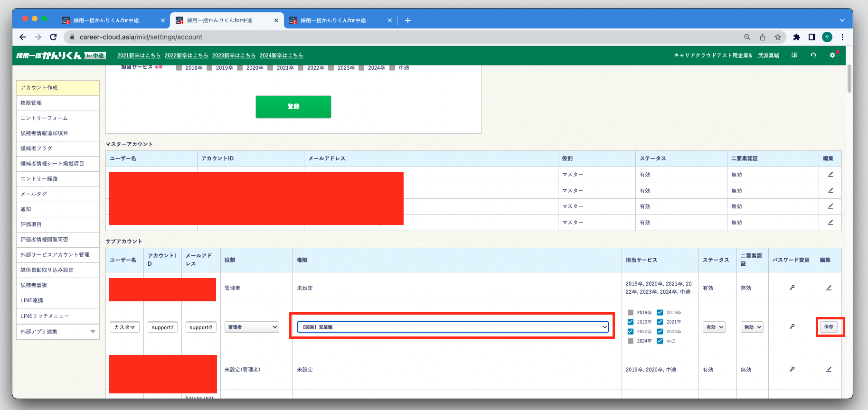This screenshot has height=410, width=868.
Task: Open the 【関東】営業職 permission dropdown
Action: 453,327
